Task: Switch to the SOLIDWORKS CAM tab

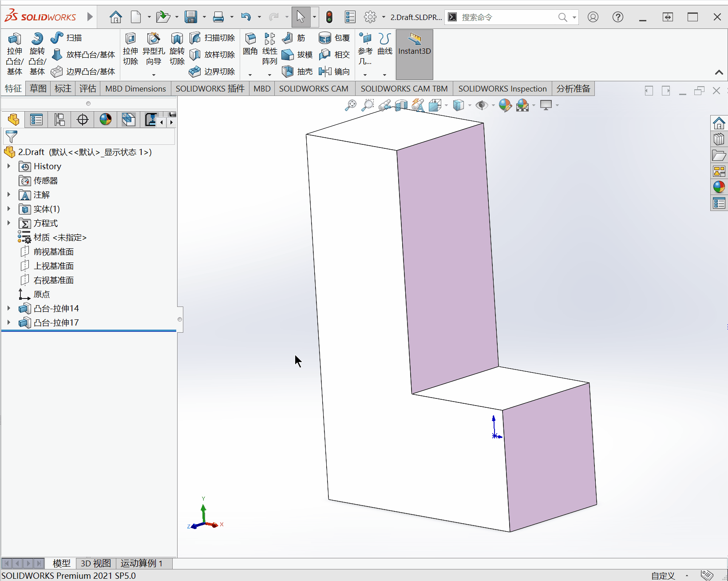Action: [x=314, y=89]
